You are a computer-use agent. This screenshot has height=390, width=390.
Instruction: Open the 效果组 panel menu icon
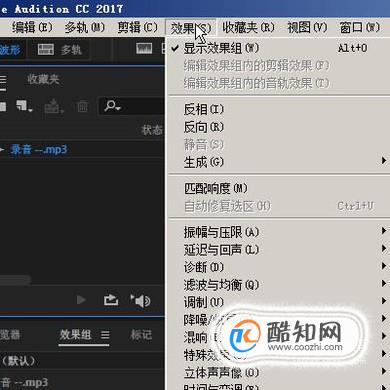105,335
